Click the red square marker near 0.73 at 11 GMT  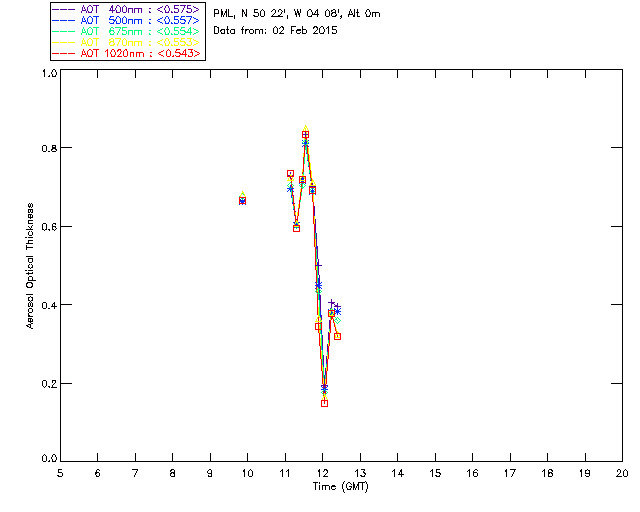coord(290,174)
